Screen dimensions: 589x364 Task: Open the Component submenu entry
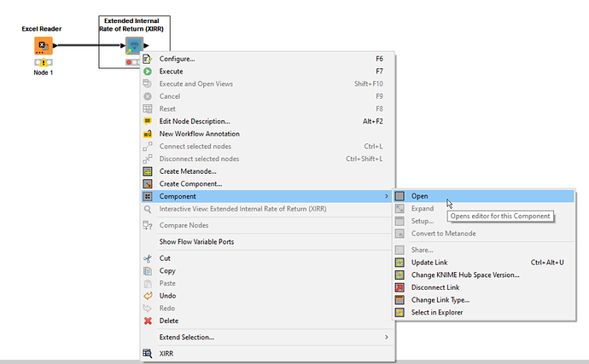point(268,196)
